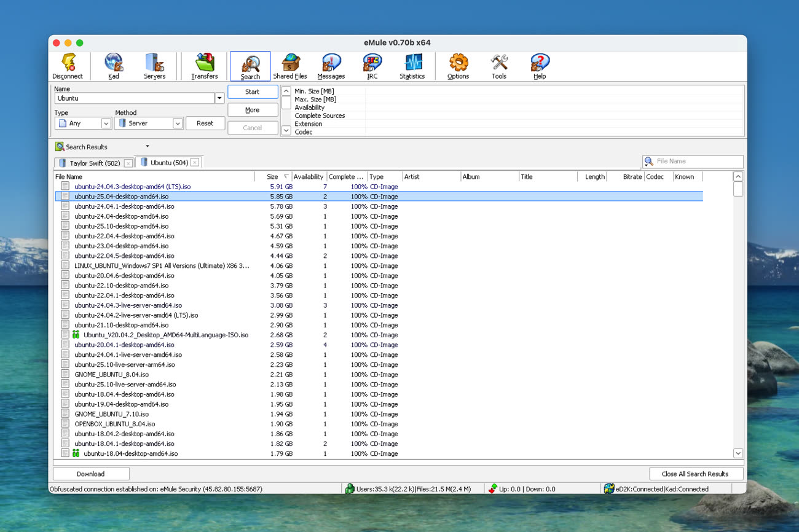The width and height of the screenshot is (799, 532).
Task: Close the Ubuntu (504) search tab
Action: point(195,163)
